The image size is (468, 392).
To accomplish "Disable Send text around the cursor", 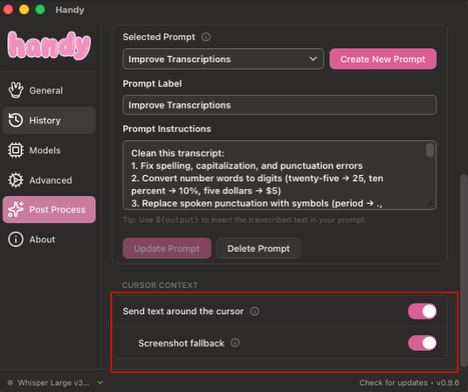I will [422, 311].
